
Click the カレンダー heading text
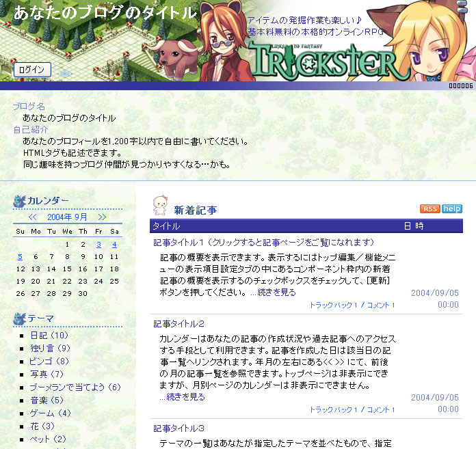pos(48,200)
